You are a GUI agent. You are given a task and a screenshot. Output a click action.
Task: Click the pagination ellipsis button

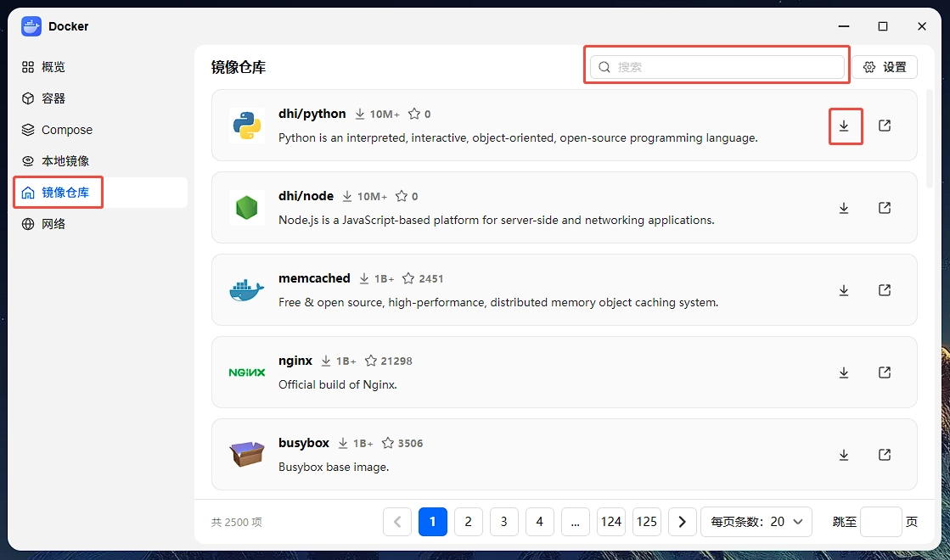(x=576, y=522)
